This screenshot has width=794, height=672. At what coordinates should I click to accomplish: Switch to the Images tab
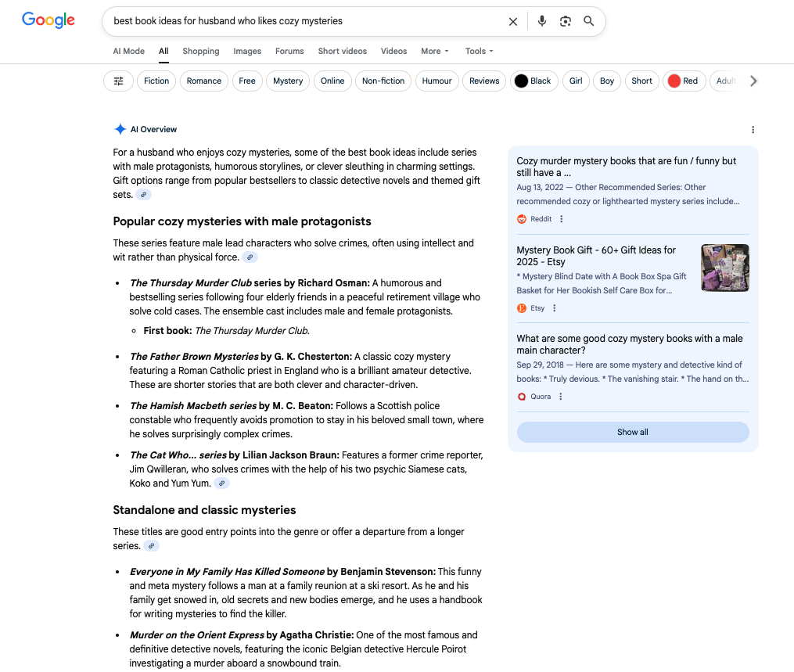click(247, 52)
